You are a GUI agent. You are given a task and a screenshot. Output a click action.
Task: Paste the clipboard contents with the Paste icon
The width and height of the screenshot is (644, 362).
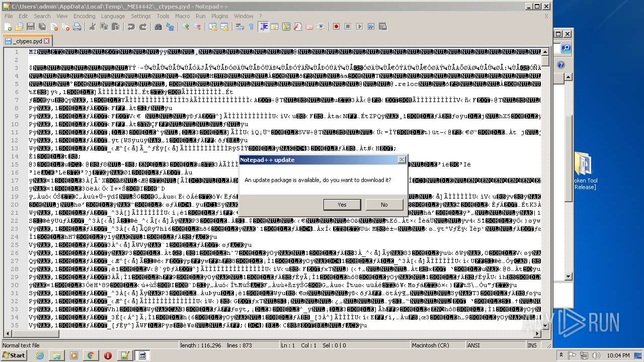[116, 27]
